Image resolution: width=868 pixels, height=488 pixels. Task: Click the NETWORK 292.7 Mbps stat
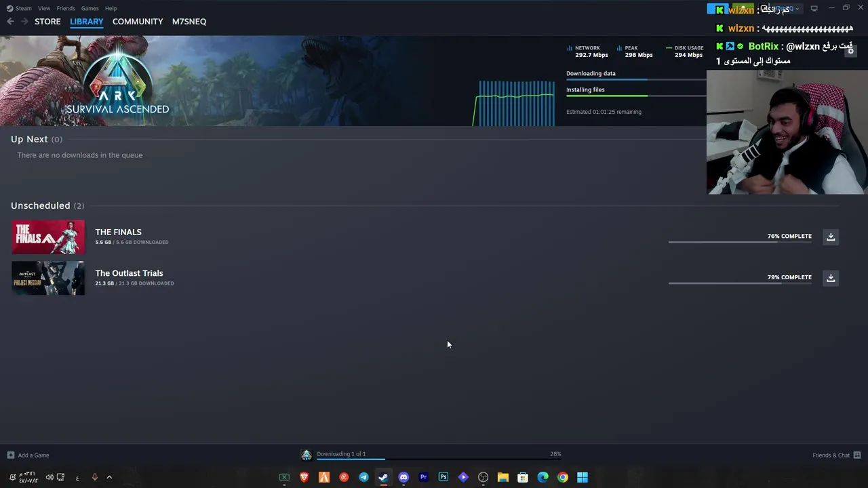588,52
